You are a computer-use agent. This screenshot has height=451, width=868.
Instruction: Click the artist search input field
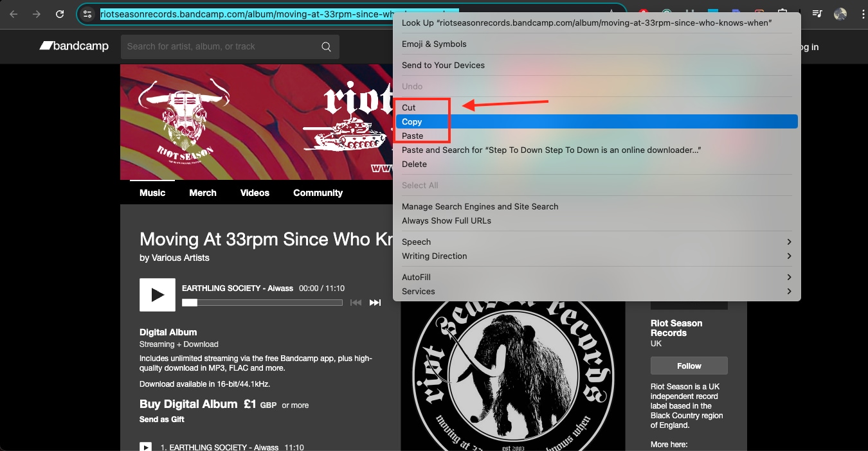point(219,46)
